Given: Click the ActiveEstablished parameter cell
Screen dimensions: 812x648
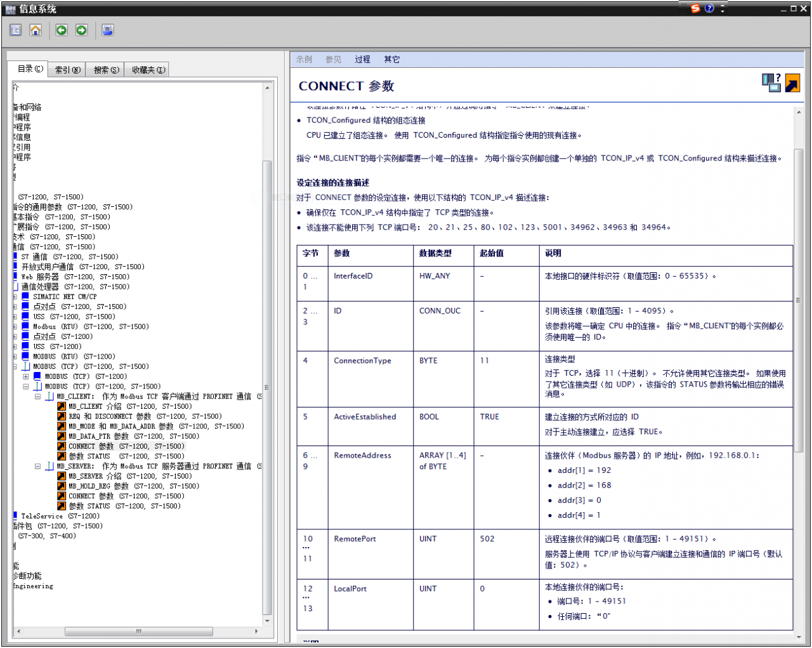Looking at the screenshot, I should (x=371, y=426).
